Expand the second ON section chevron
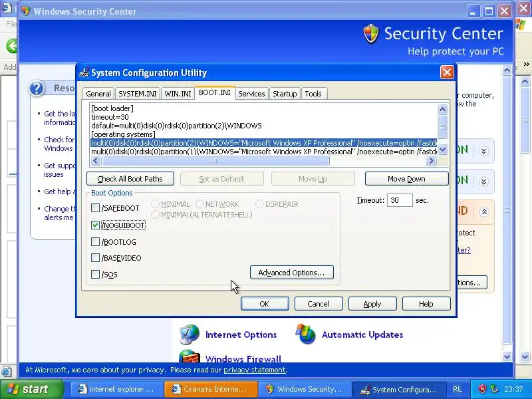 pyautogui.click(x=484, y=182)
